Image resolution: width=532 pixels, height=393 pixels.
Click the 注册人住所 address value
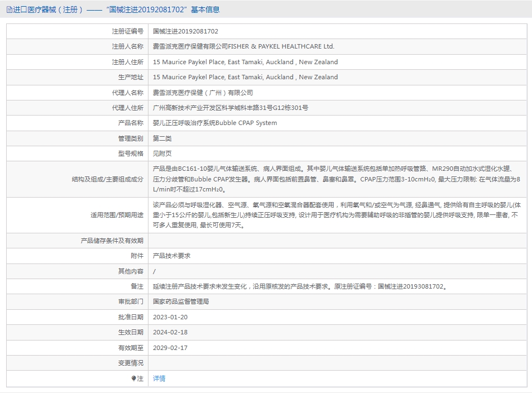point(245,62)
